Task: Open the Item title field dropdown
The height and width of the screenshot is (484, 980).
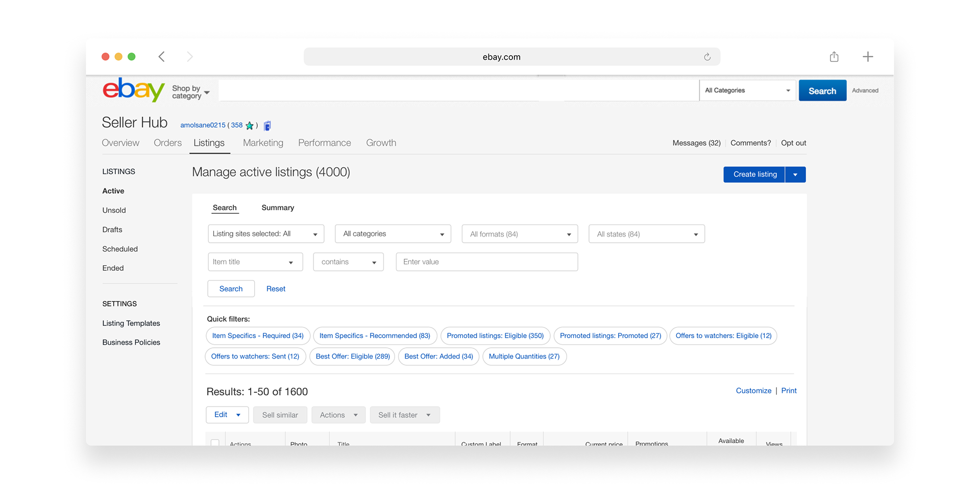Action: coord(255,262)
